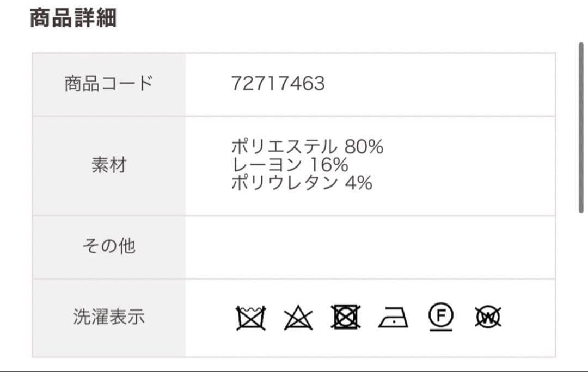Screen dimensions: 588x372
Task: Click the empty その他 value cell
Action: click(x=370, y=247)
